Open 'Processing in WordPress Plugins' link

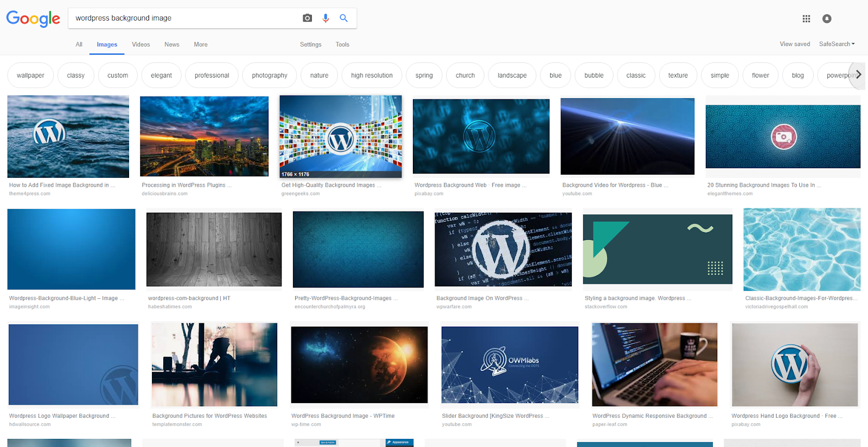click(187, 185)
